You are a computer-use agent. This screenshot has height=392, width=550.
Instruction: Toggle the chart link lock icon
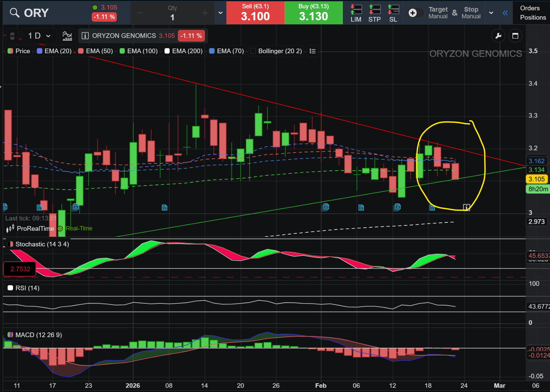click(12, 36)
